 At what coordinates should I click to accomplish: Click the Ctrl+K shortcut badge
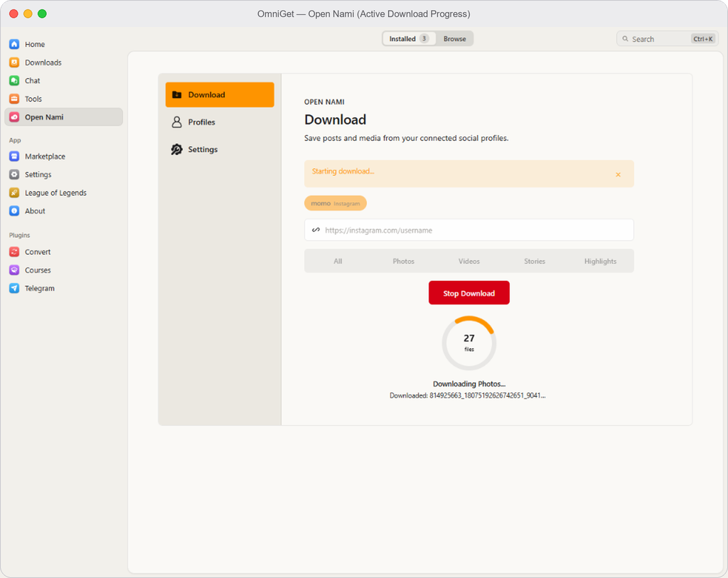(703, 39)
